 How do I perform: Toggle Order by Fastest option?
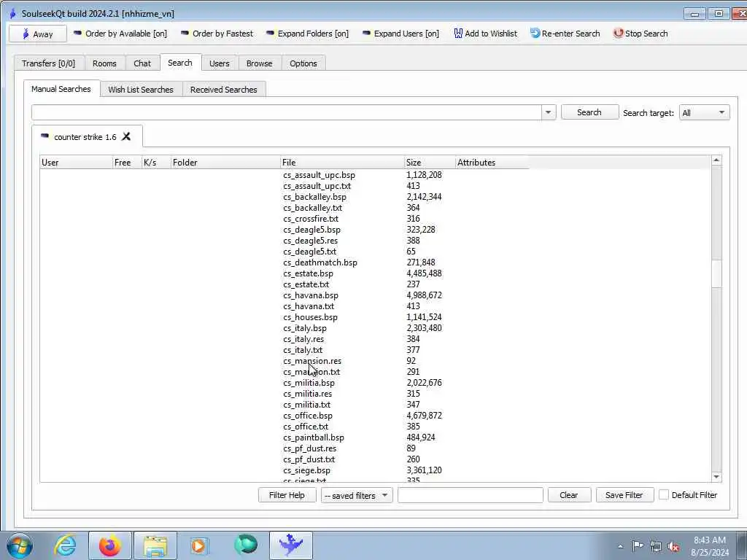coord(217,34)
